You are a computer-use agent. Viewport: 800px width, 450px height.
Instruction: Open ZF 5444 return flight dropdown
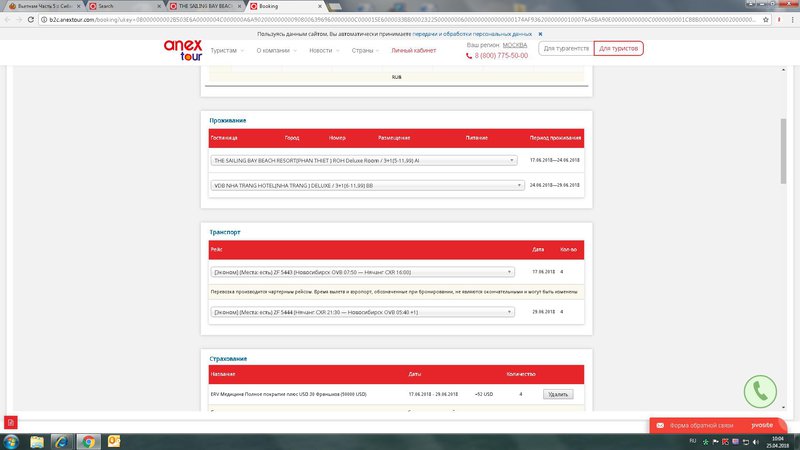tap(512, 312)
